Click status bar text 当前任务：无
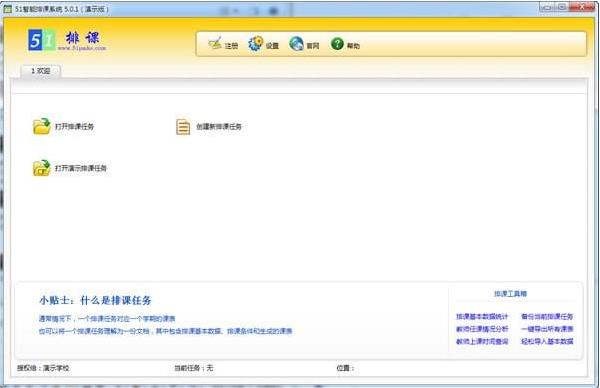The height and width of the screenshot is (388, 600). pyautogui.click(x=194, y=368)
